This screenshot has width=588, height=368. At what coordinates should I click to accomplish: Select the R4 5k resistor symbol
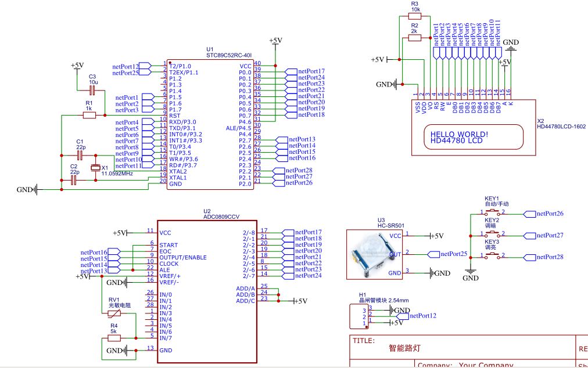[x=114, y=338]
